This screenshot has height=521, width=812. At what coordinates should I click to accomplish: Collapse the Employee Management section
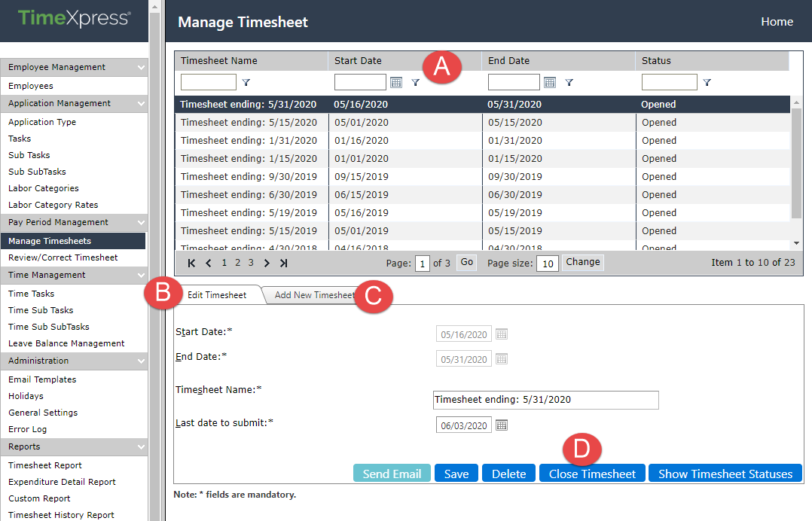74,67
